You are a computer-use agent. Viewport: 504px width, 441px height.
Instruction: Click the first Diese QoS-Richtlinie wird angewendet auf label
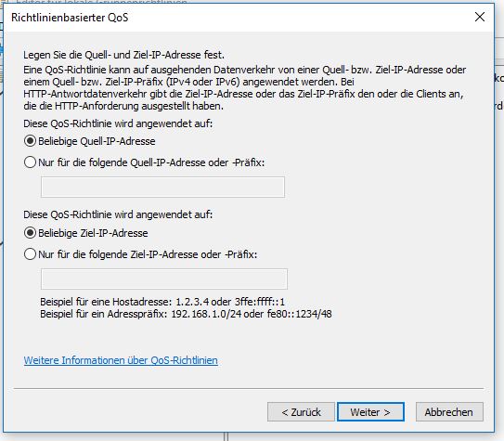click(118, 123)
